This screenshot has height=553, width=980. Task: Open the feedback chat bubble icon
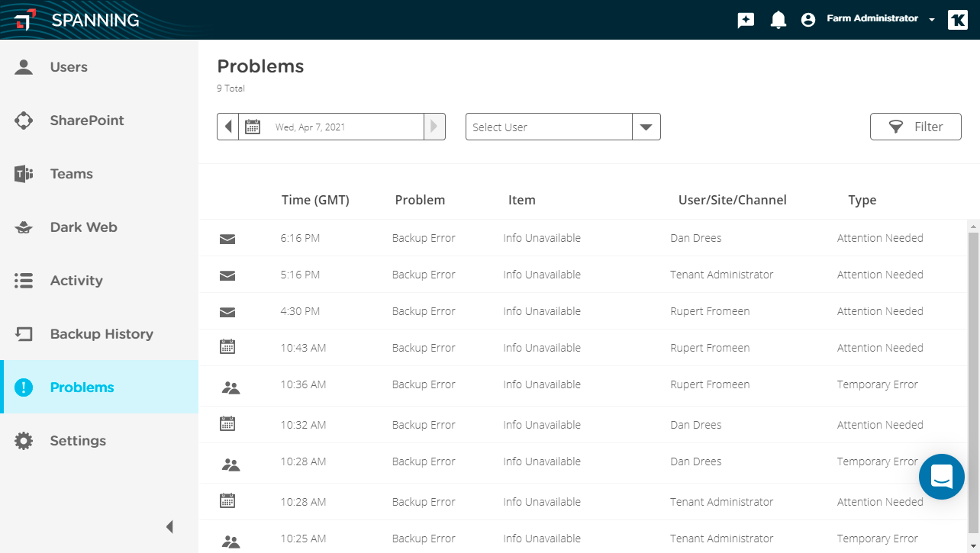[746, 21]
